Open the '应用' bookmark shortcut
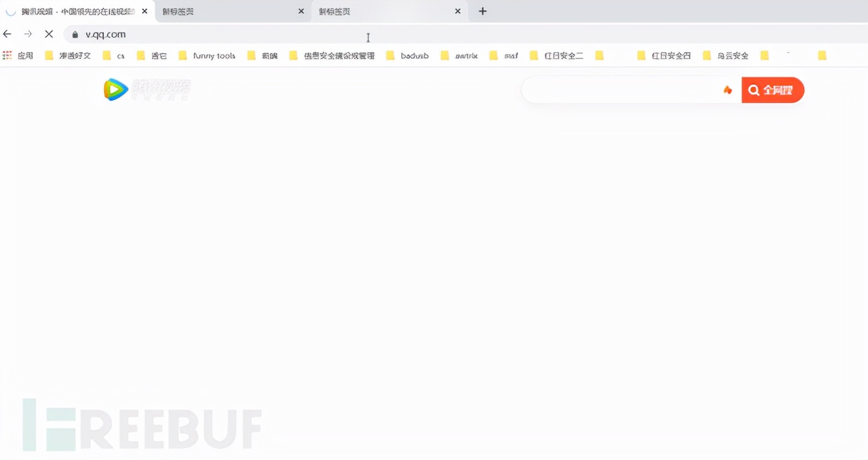The height and width of the screenshot is (460, 868). point(26,55)
